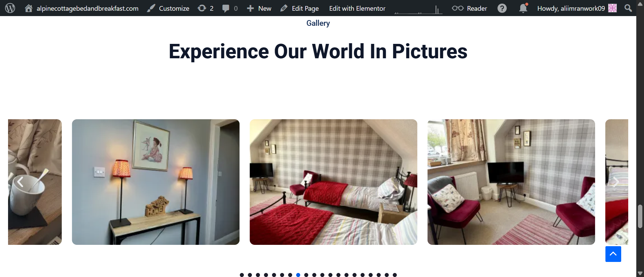
Task: Show previous gallery slide with left chevron
Action: 20,182
